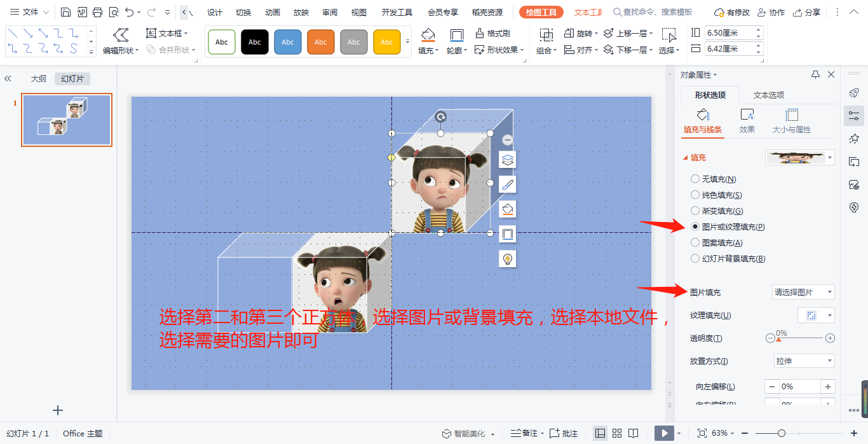Click the Outline icon in ribbon
The width and height of the screenshot is (868, 444).
[456, 35]
